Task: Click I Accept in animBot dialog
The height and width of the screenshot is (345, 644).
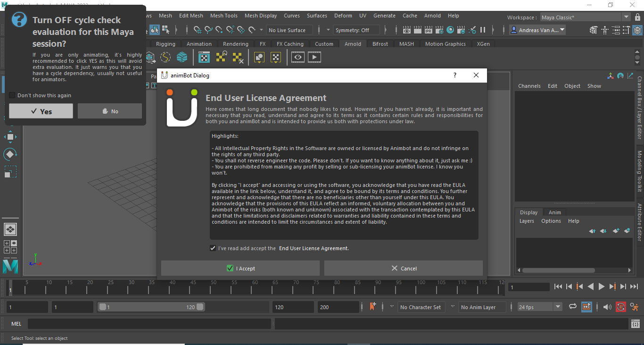Action: click(x=240, y=268)
